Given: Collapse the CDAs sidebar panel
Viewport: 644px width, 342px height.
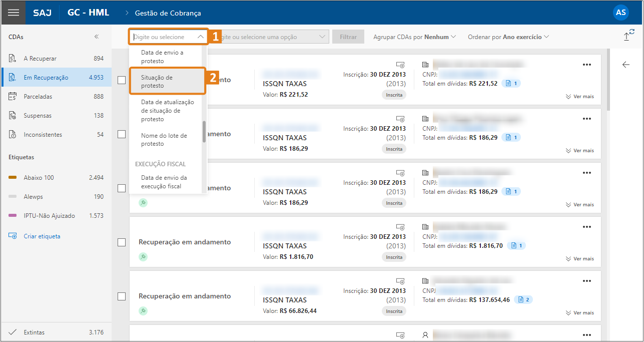Looking at the screenshot, I should pos(97,37).
